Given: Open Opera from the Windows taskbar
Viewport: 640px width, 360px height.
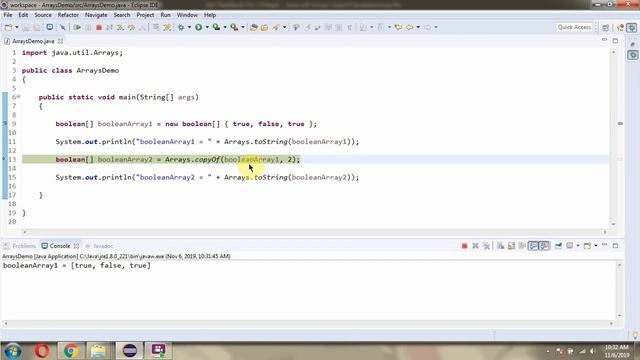Looking at the screenshot, I should point(42,351).
